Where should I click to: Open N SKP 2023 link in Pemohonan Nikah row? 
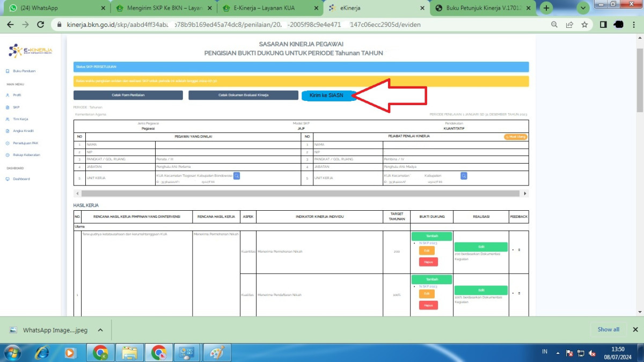428,243
